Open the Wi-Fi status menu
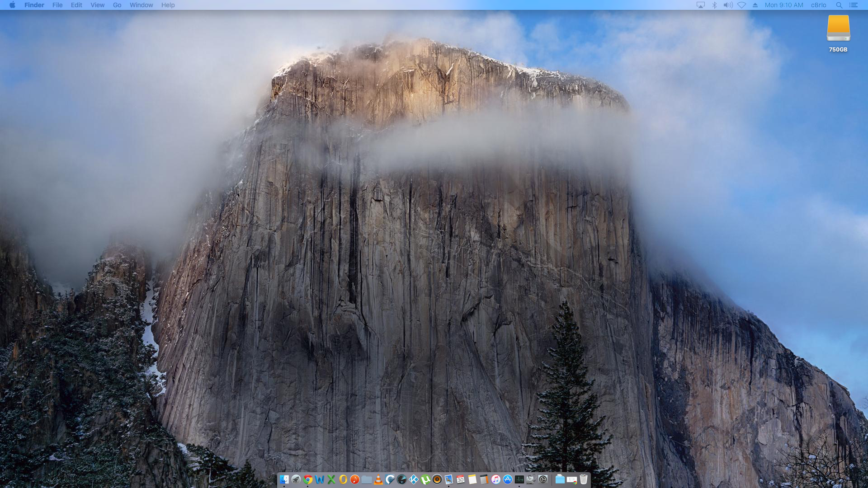 (741, 5)
